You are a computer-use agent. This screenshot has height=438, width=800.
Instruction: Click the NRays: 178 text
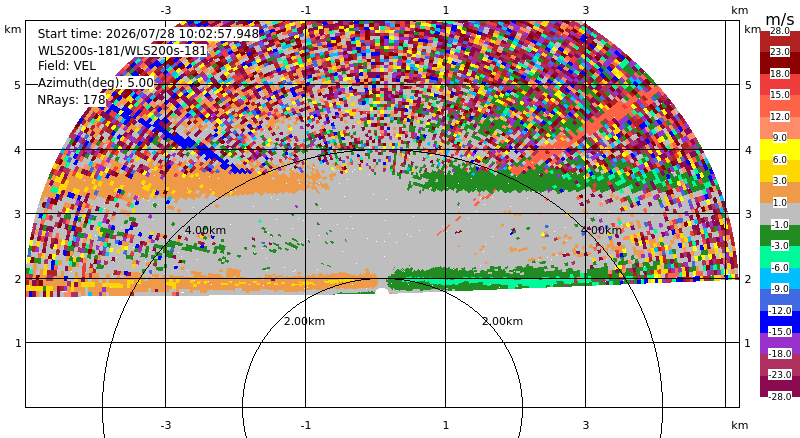pos(71,100)
